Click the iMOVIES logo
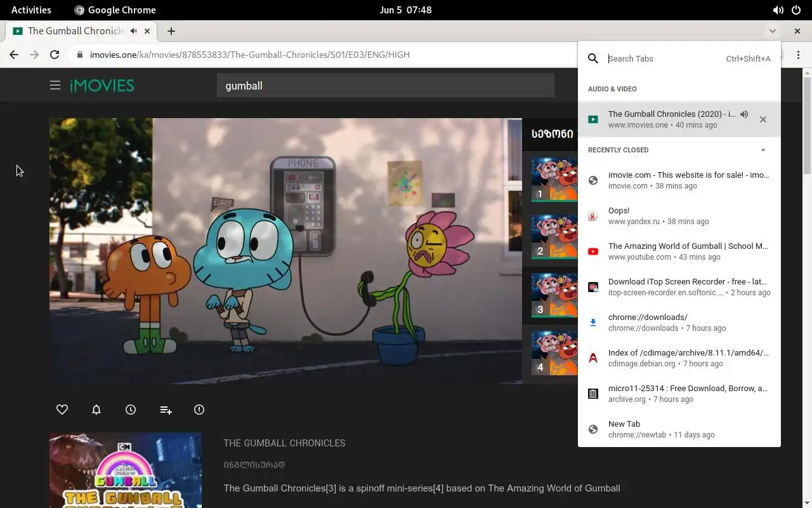The height and width of the screenshot is (508, 812). pos(102,86)
